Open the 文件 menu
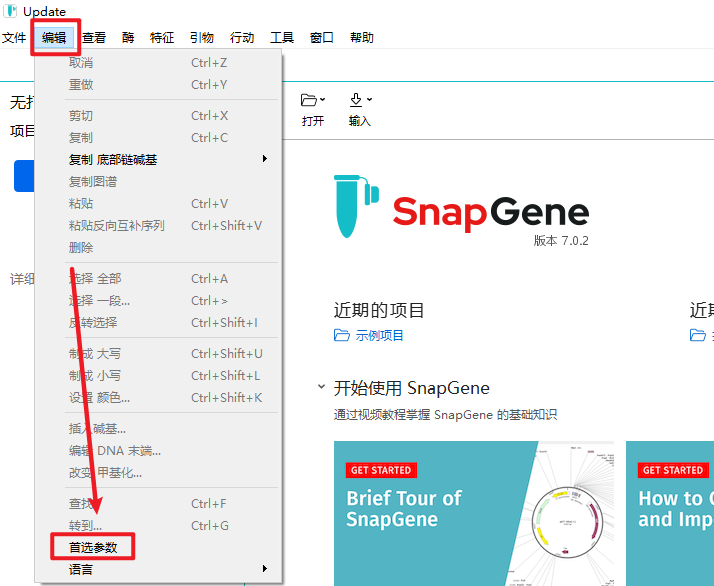Viewport: 714px width, 586px height. (14, 37)
